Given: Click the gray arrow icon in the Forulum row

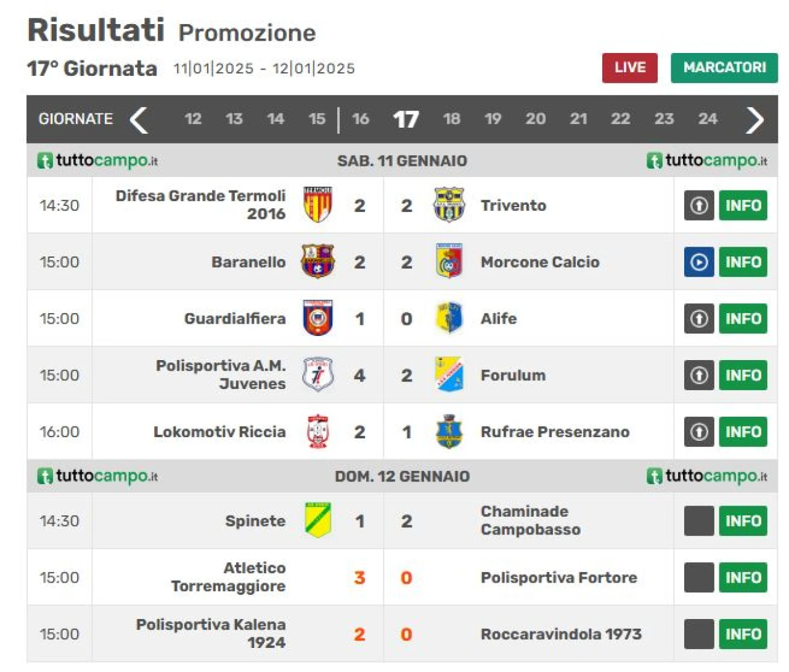Looking at the screenshot, I should click(x=699, y=375).
